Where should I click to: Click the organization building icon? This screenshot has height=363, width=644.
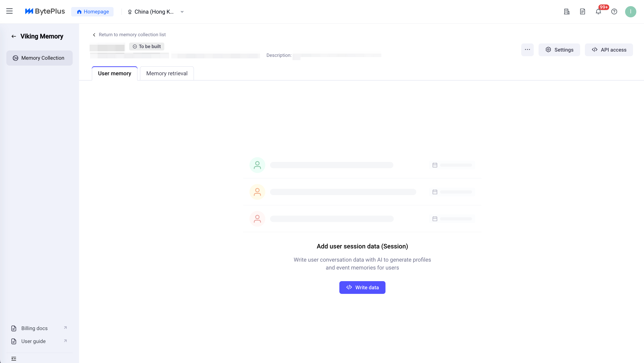coord(567,12)
